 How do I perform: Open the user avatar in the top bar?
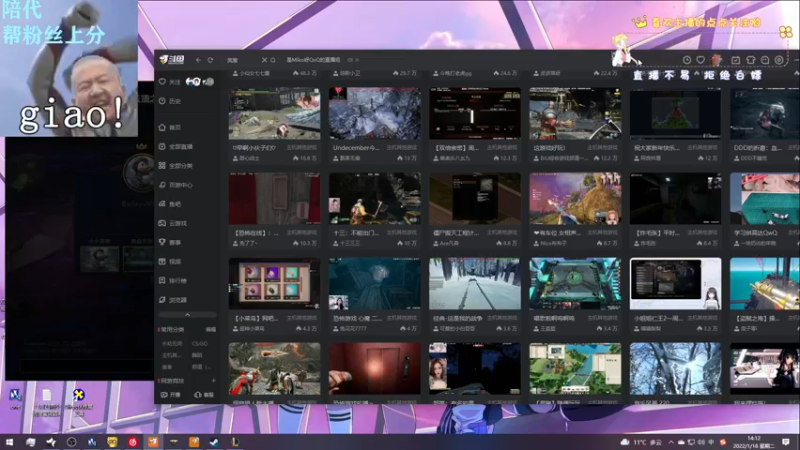tap(717, 60)
